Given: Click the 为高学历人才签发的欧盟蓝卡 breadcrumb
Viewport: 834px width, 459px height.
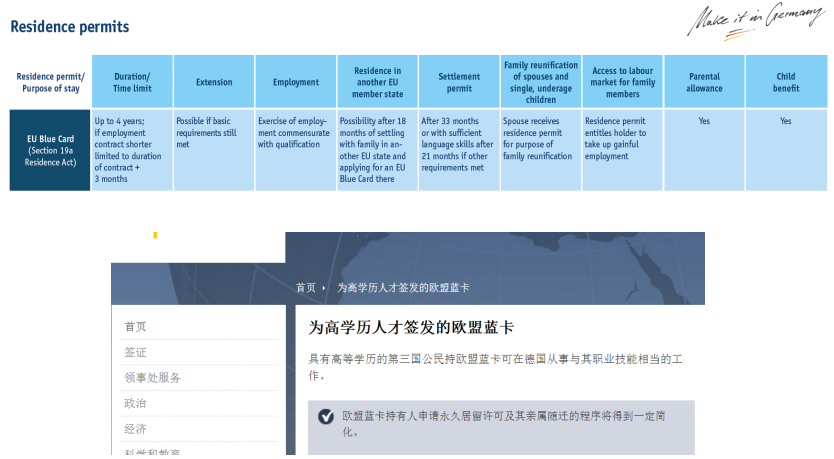Looking at the screenshot, I should pos(403,288).
